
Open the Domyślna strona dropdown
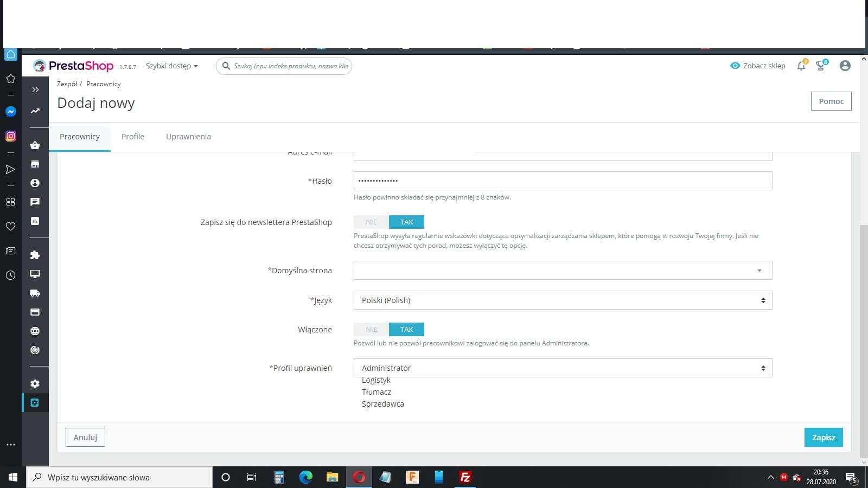563,270
